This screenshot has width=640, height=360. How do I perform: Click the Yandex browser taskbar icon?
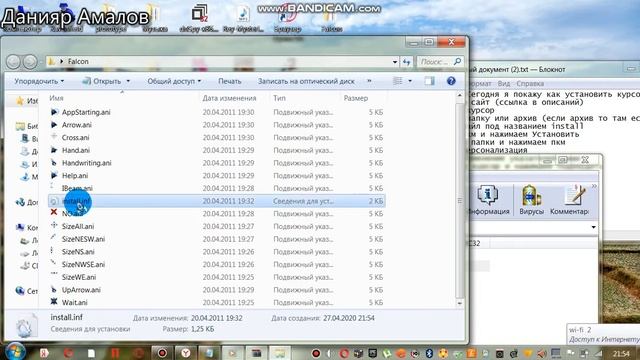tap(186, 353)
